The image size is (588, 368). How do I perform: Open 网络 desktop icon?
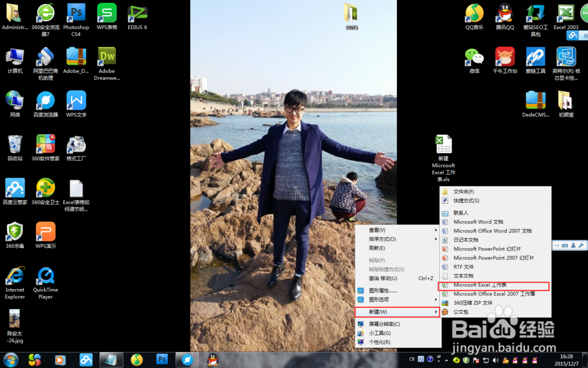click(x=15, y=104)
